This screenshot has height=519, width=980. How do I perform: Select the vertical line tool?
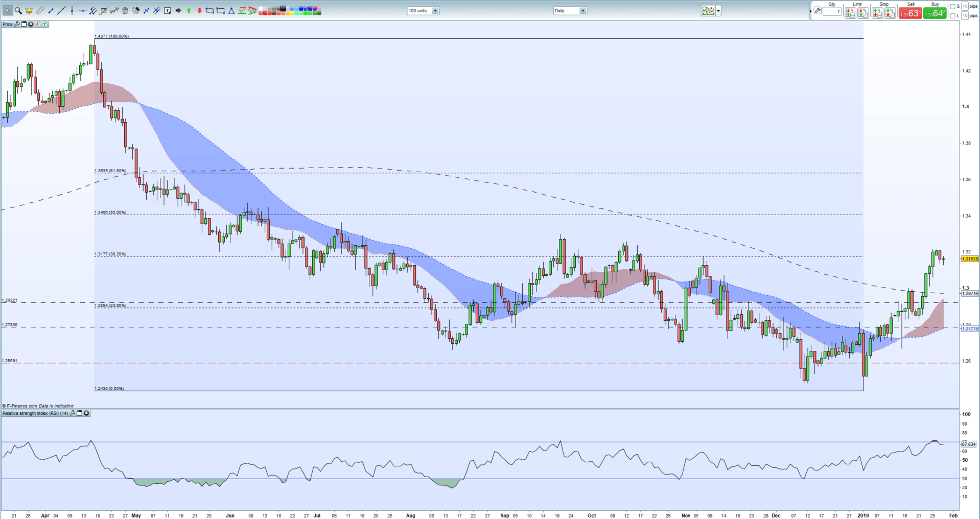click(x=72, y=11)
